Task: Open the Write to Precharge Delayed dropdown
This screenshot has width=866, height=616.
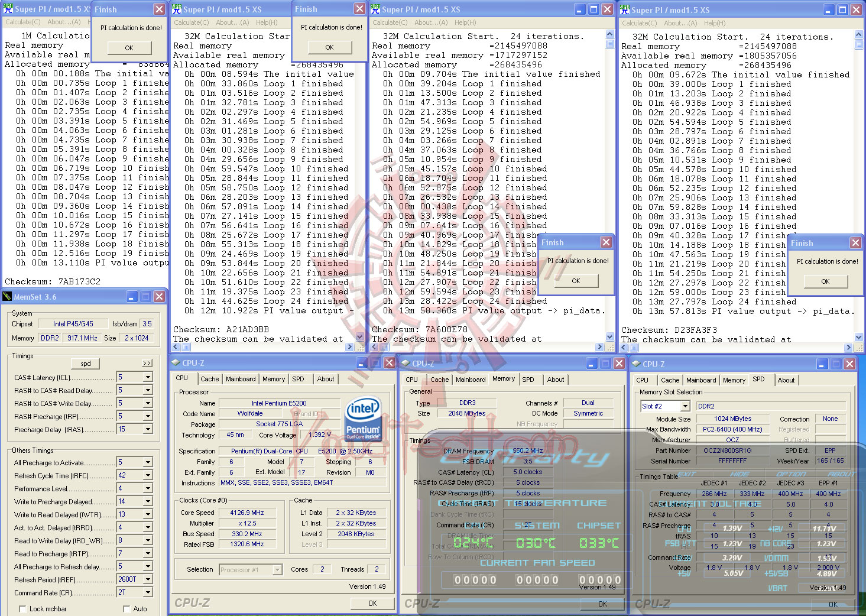Action: (148, 501)
